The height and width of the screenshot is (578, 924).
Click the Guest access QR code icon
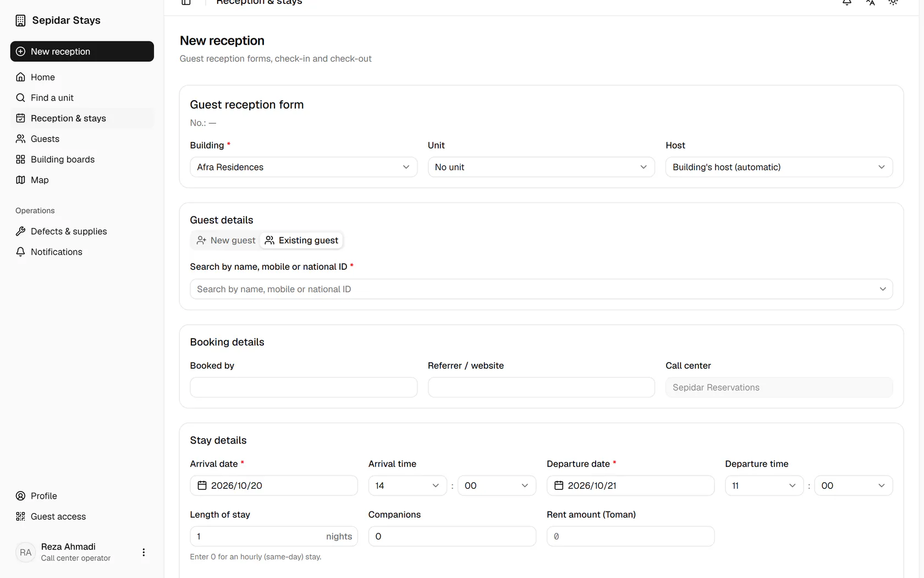pyautogui.click(x=20, y=516)
